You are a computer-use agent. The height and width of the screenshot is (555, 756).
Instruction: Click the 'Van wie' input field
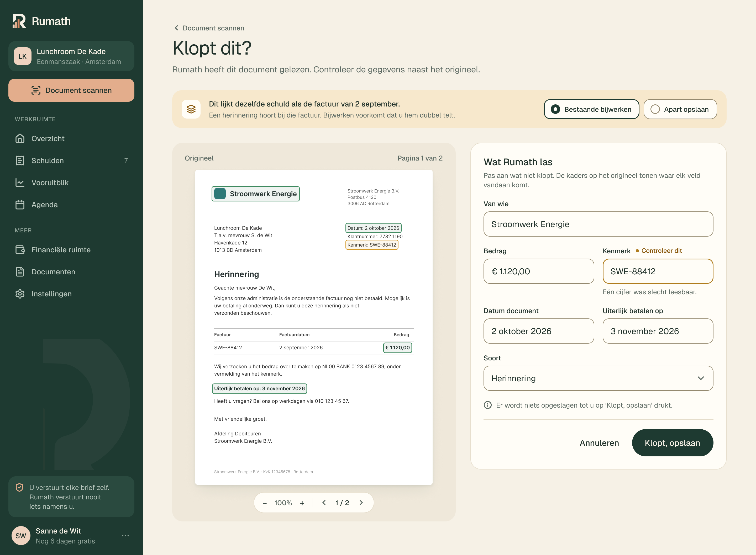click(x=598, y=224)
